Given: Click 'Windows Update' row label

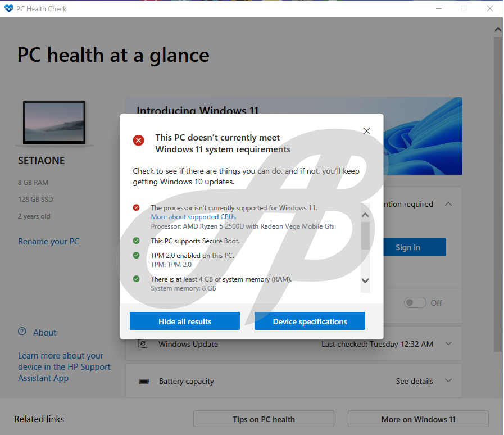Looking at the screenshot, I should (x=188, y=344).
